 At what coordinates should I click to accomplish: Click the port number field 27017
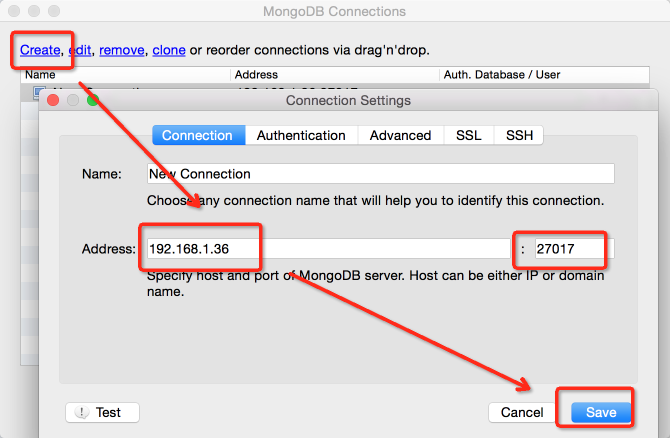coord(574,249)
